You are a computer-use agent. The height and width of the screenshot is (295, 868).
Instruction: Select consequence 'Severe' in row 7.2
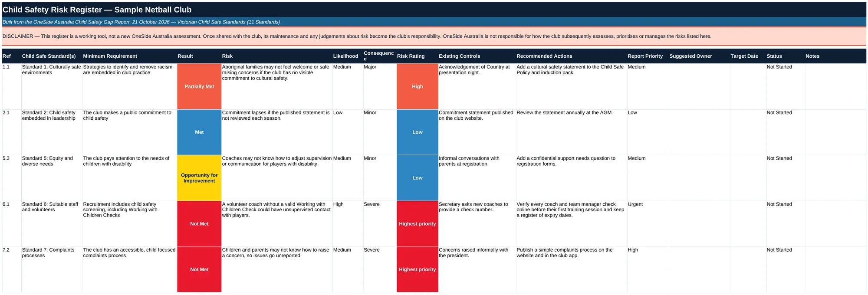380,269
